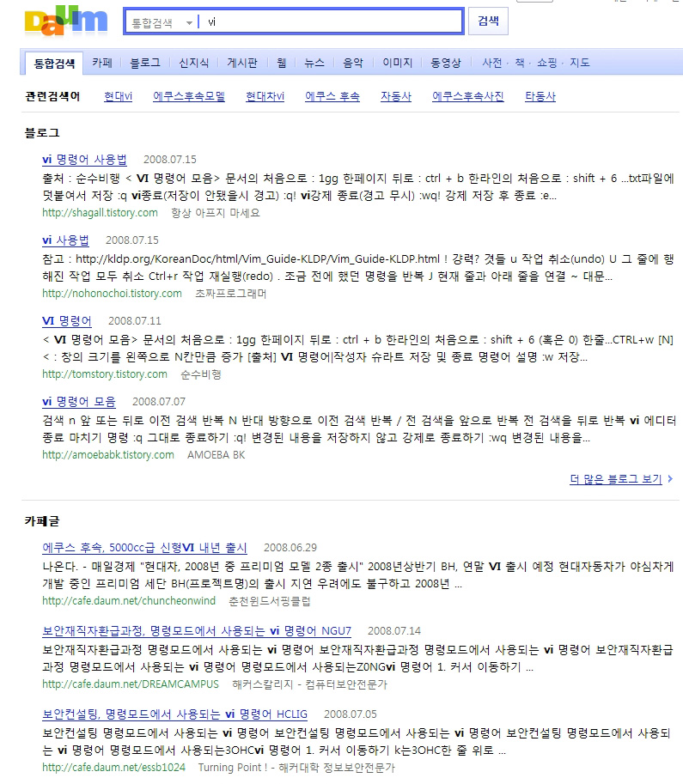The image size is (683, 784).
Task: Select the 통합검색 tab
Action: [x=54, y=63]
